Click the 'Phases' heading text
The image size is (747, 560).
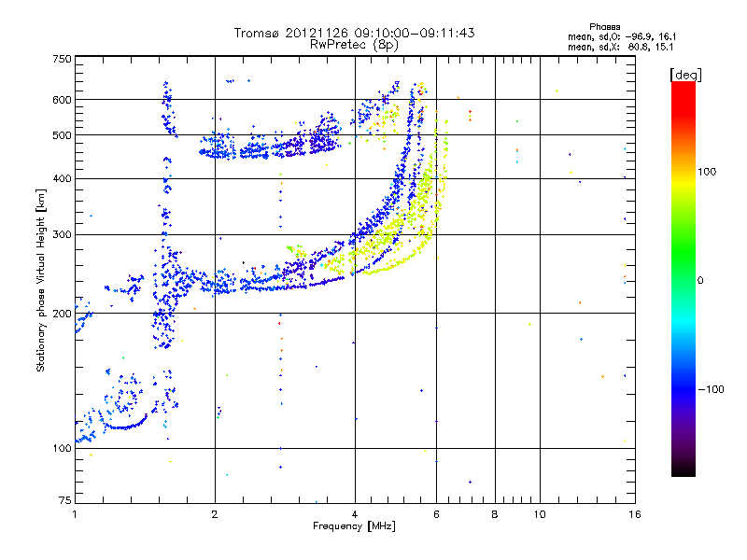tap(604, 27)
